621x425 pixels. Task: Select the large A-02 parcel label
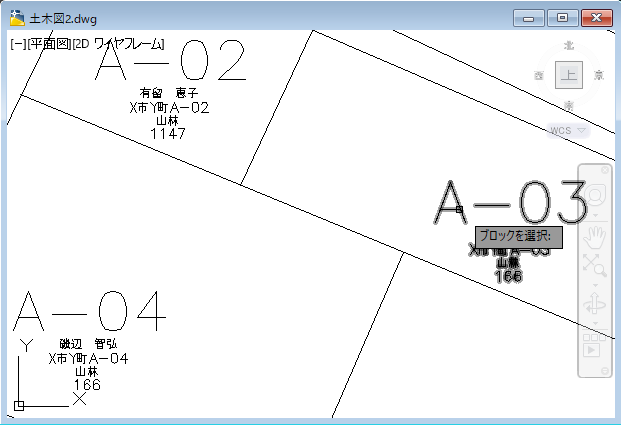click(x=171, y=60)
